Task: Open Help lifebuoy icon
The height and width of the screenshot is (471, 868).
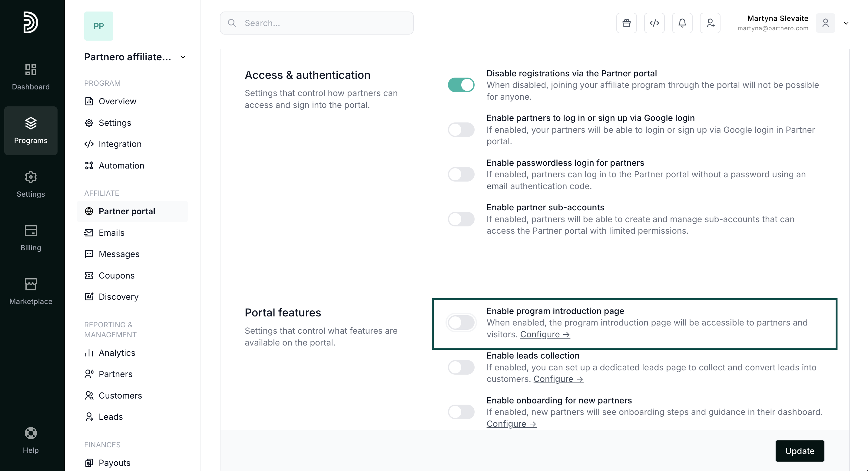Action: [x=31, y=440]
